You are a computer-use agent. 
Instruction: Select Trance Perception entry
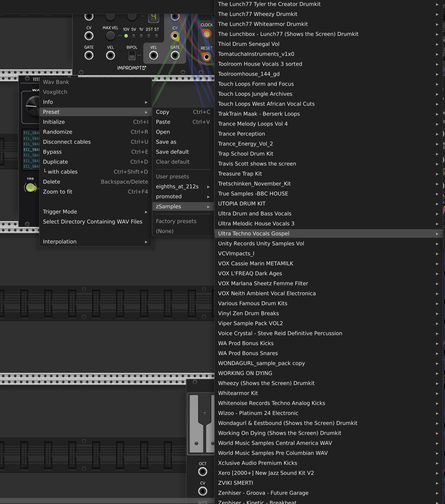pos(329,134)
